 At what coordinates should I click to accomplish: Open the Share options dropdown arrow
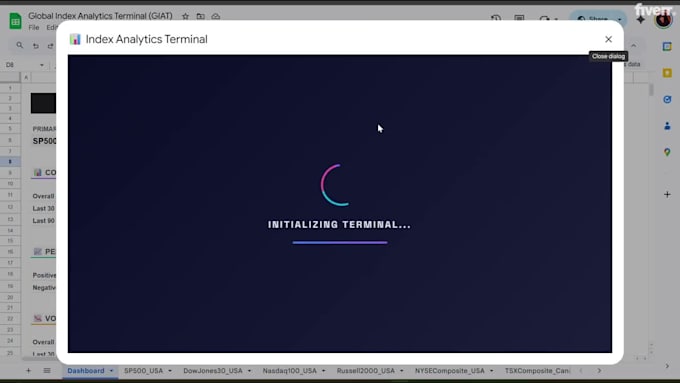[x=619, y=20]
